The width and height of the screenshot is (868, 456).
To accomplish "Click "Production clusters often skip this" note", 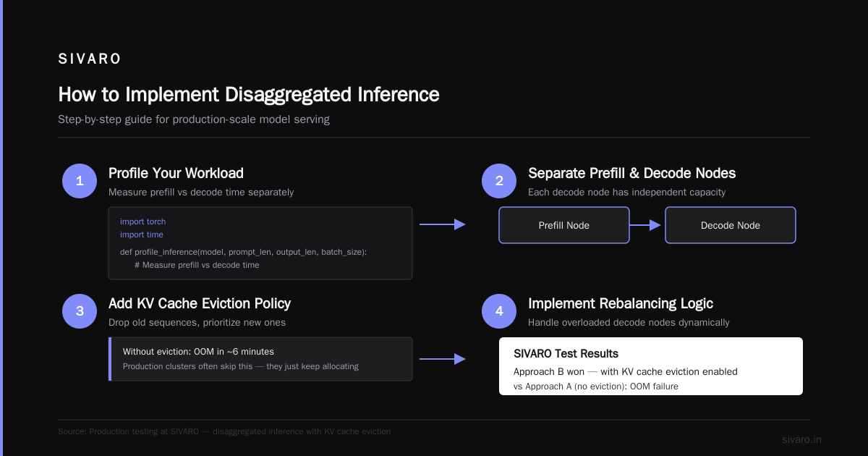I will (x=241, y=366).
